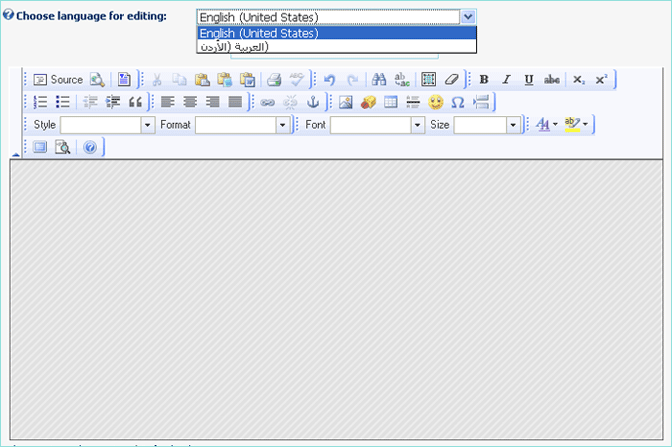Select the Arabic (Jordan) language option
672x447 pixels.
coord(337,46)
